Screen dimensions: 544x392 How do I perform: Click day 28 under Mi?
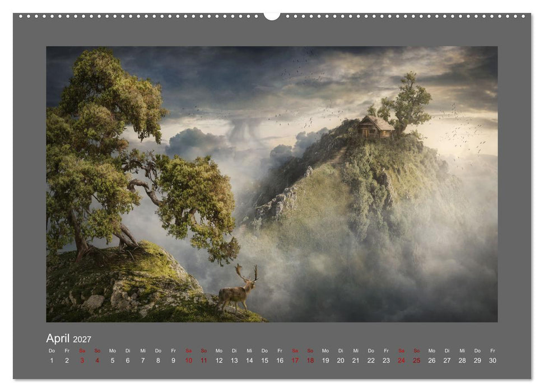pyautogui.click(x=462, y=361)
